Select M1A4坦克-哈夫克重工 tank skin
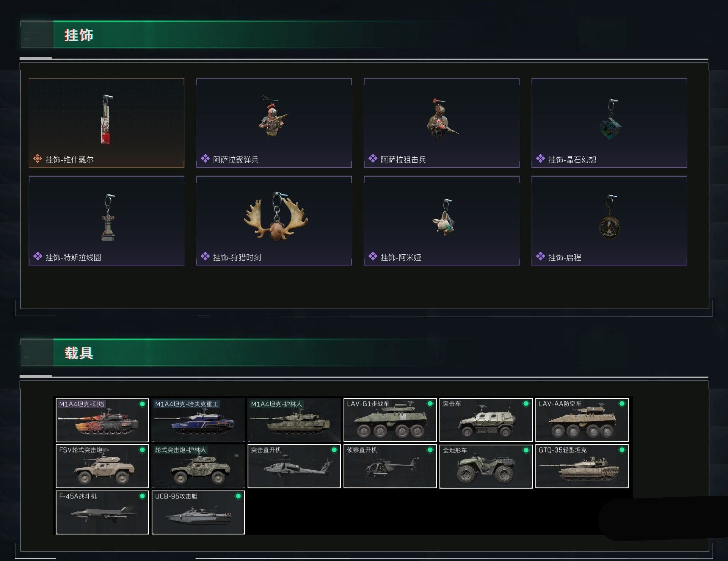The height and width of the screenshot is (561, 728). point(198,420)
